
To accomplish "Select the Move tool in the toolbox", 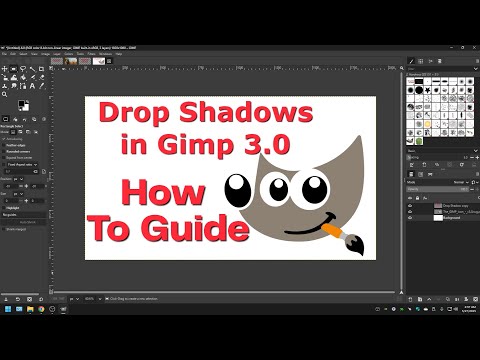I will pyautogui.click(x=5, y=69).
